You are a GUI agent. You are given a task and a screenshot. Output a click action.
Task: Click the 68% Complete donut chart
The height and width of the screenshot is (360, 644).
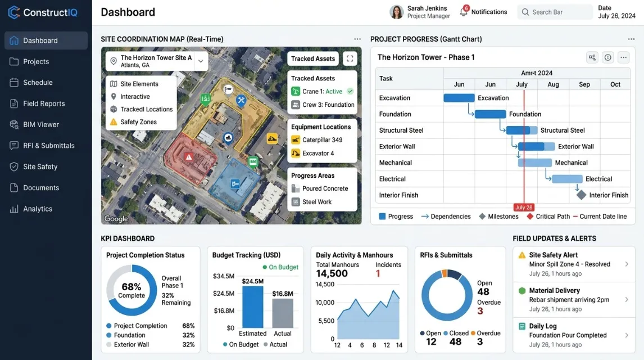pyautogui.click(x=131, y=290)
